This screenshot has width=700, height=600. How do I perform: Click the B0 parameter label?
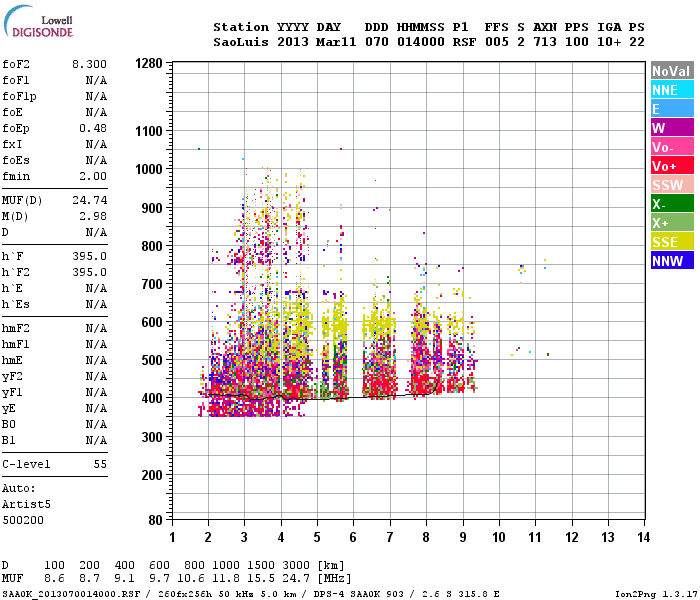8,424
